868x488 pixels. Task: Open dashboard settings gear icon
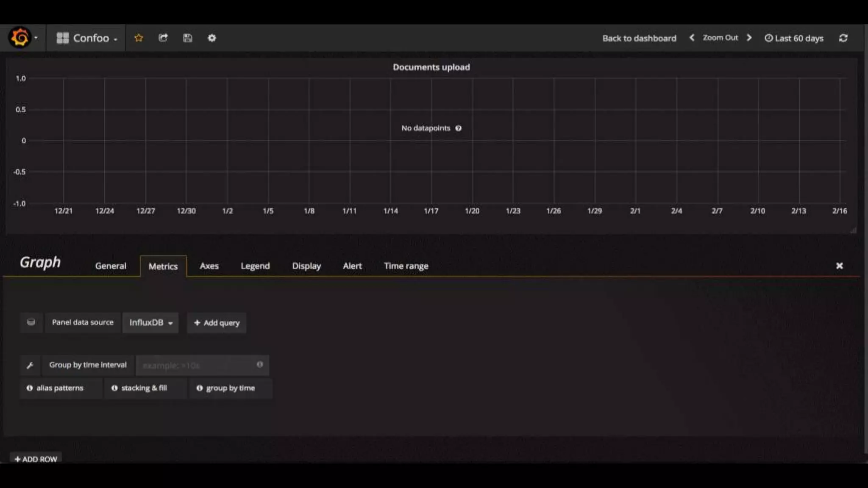tap(212, 38)
